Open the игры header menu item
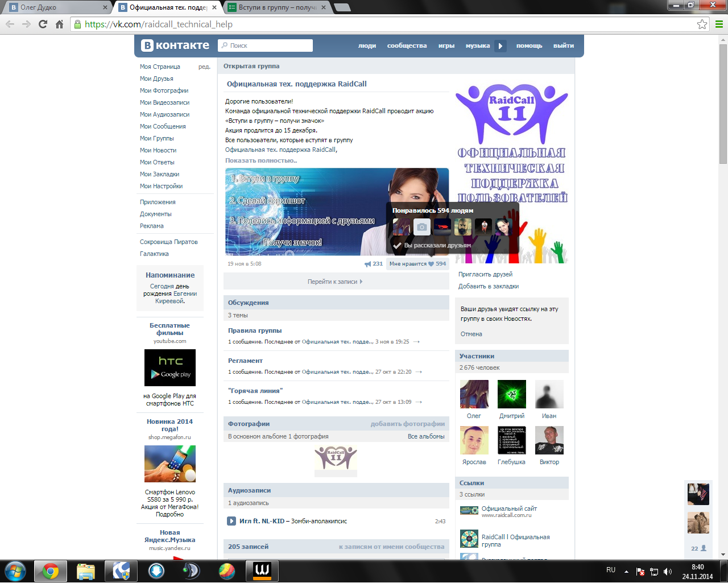Screen dimensions: 728x587 point(446,46)
